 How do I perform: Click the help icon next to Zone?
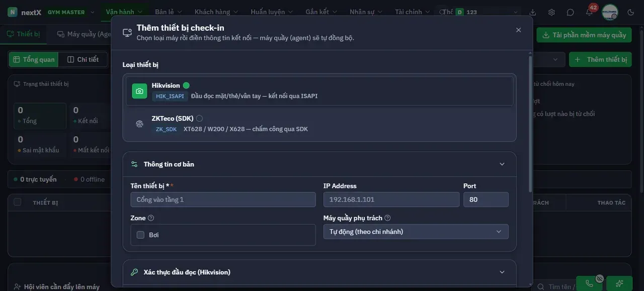(x=151, y=218)
